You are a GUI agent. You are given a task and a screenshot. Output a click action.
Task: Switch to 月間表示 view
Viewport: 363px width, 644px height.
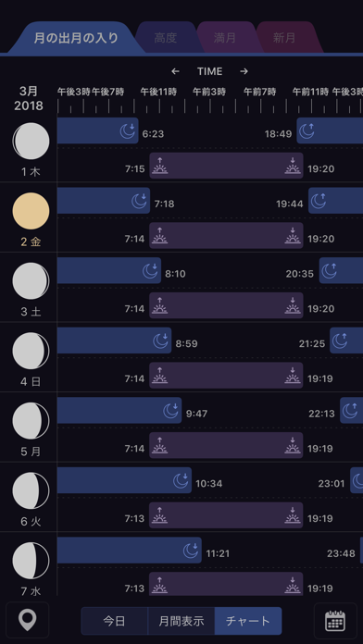181,621
